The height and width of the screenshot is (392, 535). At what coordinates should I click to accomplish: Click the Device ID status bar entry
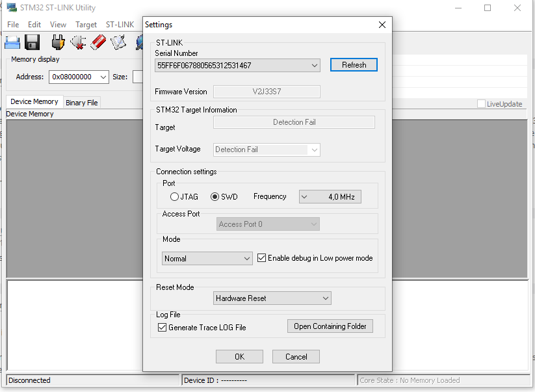pos(215,380)
